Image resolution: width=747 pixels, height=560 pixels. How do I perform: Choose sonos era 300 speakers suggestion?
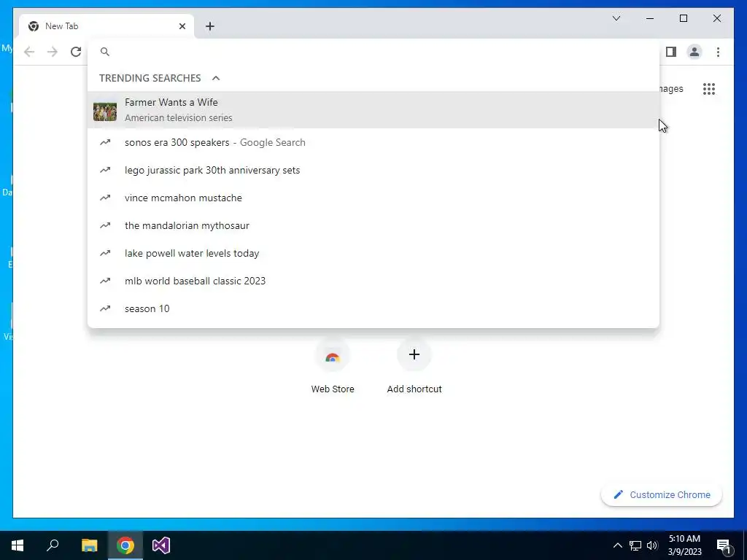373,142
